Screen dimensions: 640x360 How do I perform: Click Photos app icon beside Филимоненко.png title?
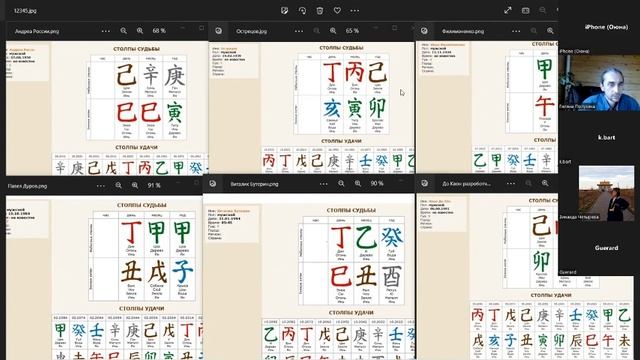point(424,31)
